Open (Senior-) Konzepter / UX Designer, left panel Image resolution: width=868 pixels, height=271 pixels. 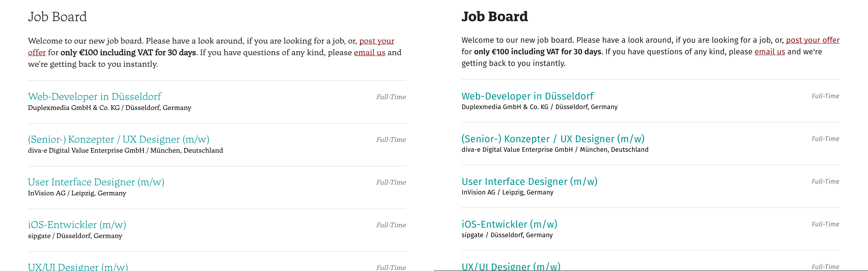(x=118, y=140)
